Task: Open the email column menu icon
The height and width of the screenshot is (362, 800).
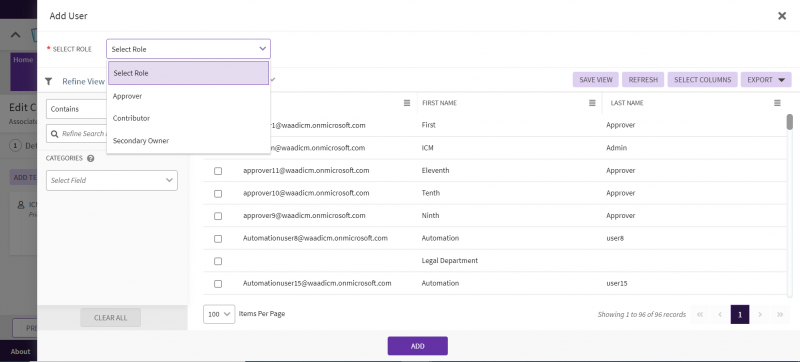Action: pos(407,102)
